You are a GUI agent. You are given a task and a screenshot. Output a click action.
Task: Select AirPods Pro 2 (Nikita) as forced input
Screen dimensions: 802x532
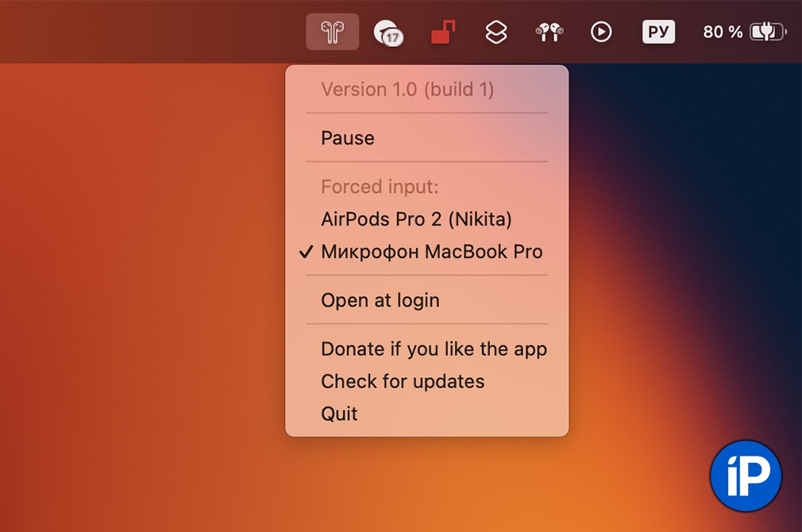coord(426,219)
